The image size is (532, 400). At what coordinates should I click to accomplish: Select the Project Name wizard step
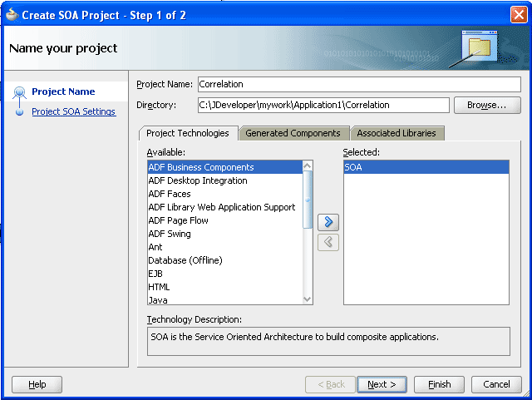(x=63, y=91)
